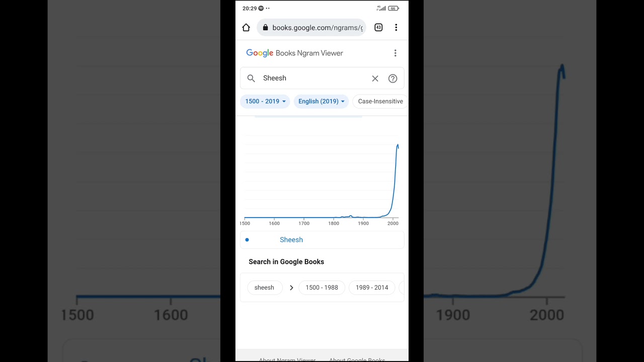
Task: Open Chrome's three-dot overflow menu
Action: [x=396, y=28]
